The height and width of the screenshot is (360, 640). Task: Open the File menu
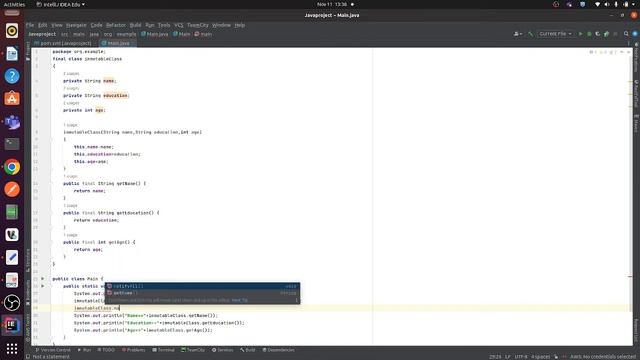click(30, 25)
